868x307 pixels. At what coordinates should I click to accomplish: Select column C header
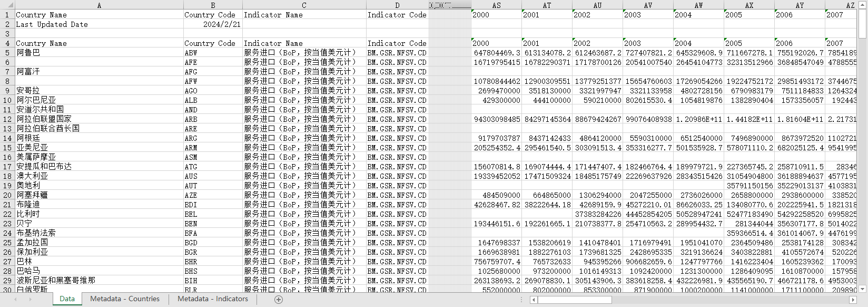(x=304, y=5)
